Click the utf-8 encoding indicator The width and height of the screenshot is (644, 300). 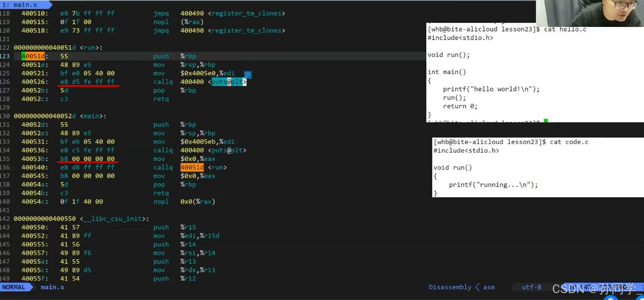(x=531, y=287)
